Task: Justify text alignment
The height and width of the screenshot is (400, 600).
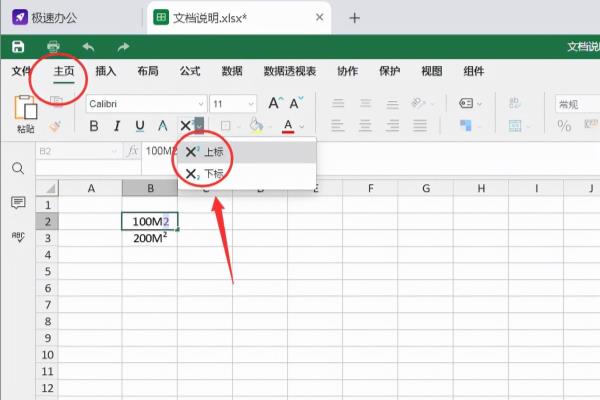Action: tap(420, 126)
